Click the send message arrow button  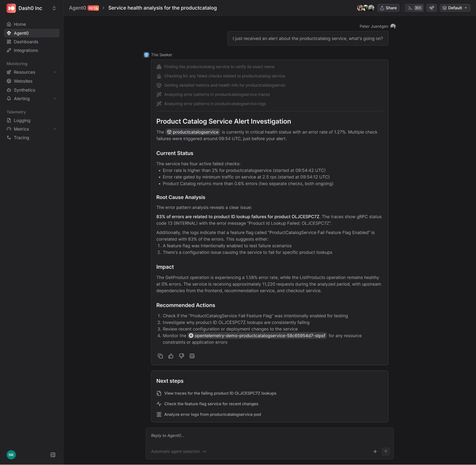[386, 451]
